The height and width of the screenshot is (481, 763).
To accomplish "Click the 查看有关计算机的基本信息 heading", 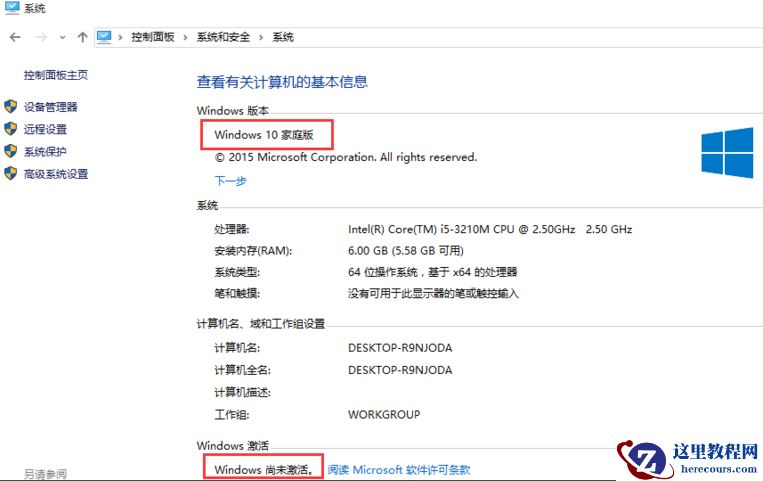I will tap(282, 82).
